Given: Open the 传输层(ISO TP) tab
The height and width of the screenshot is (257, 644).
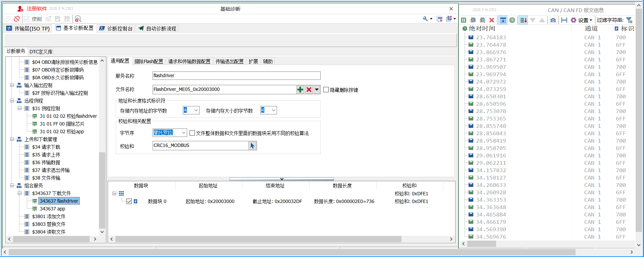Looking at the screenshot, I should pyautogui.click(x=28, y=29).
